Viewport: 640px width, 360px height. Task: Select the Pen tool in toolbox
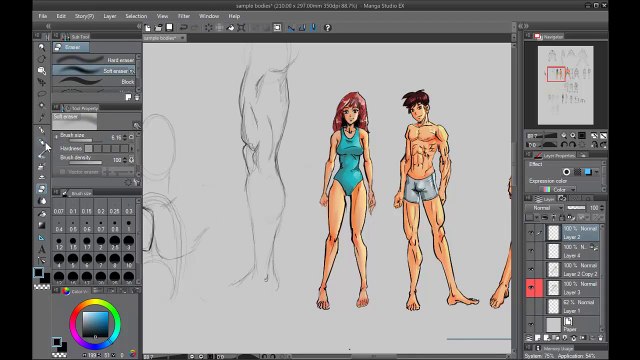click(x=42, y=131)
